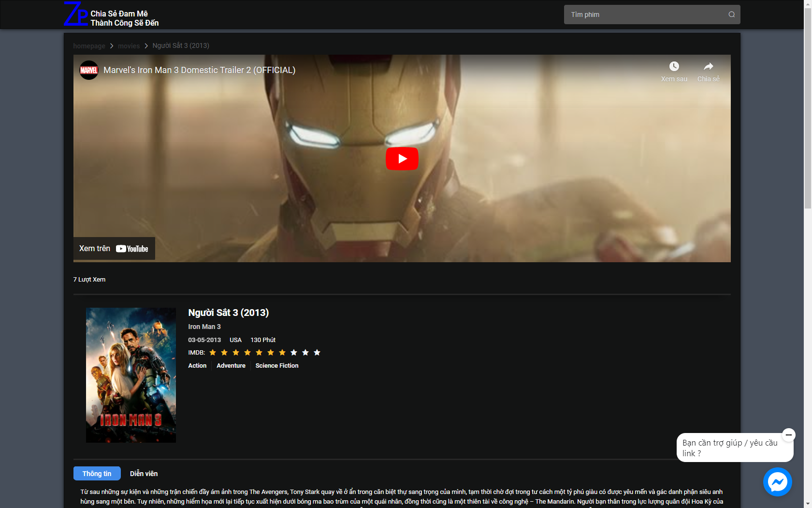Open the movies breadcrumb link

[x=129, y=46]
